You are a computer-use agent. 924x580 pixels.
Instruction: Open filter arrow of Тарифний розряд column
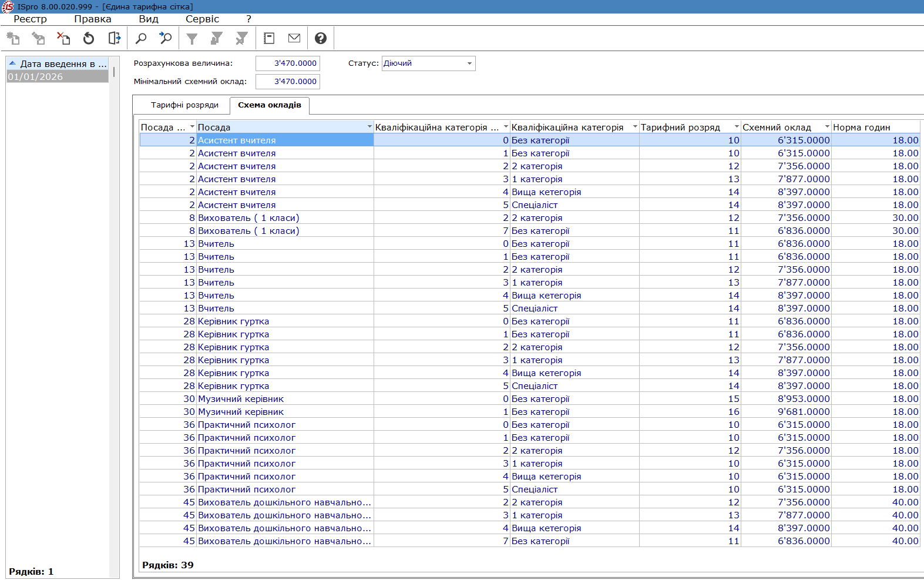[737, 127]
